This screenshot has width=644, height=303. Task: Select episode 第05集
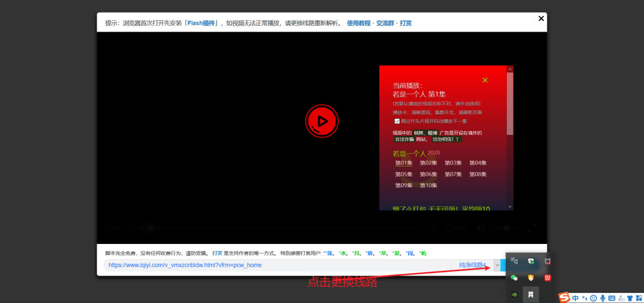404,174
